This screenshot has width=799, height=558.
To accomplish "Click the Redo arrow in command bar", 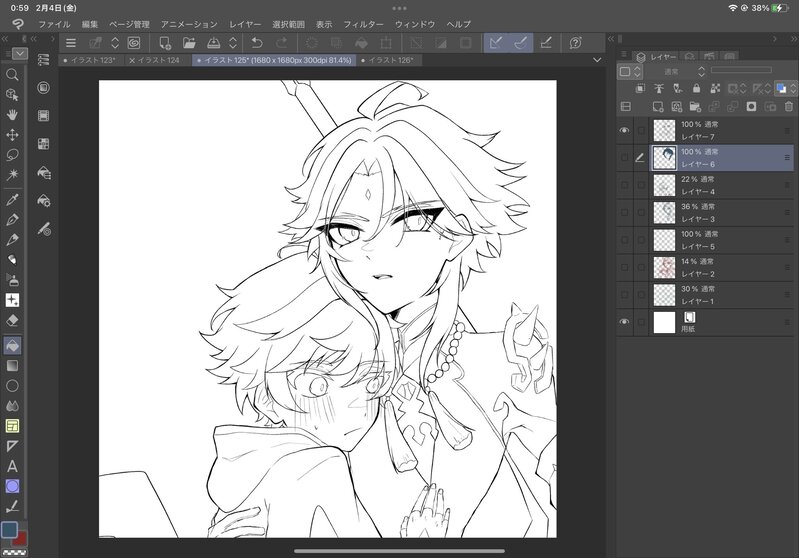I will 281,43.
